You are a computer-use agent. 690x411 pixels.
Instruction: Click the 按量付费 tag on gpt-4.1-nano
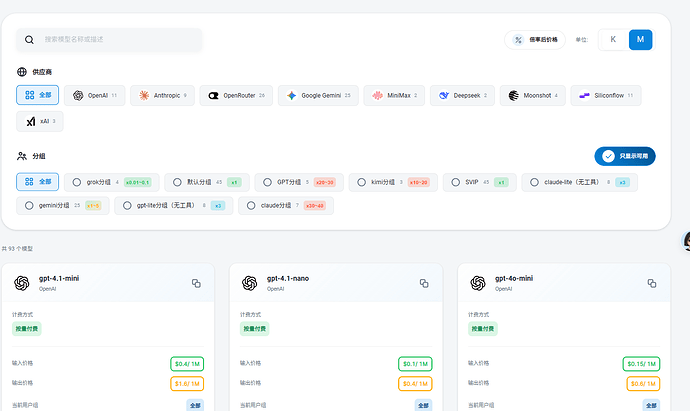[x=255, y=329]
